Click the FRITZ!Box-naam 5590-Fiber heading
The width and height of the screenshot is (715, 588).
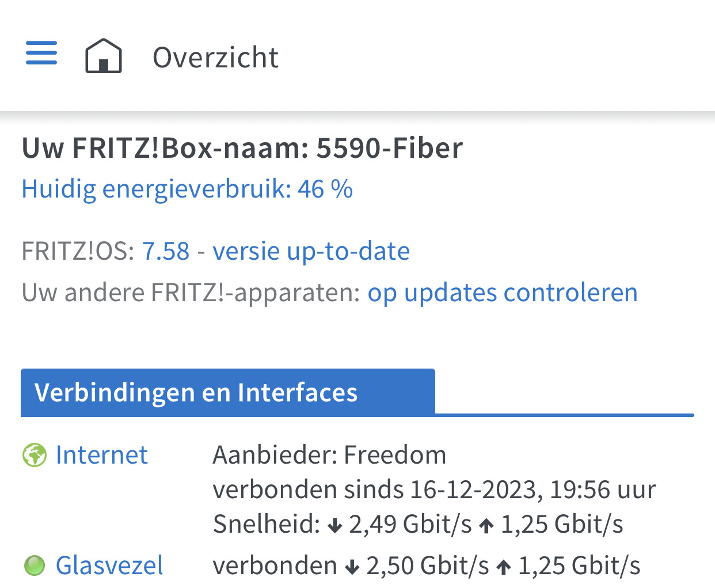[x=242, y=148]
